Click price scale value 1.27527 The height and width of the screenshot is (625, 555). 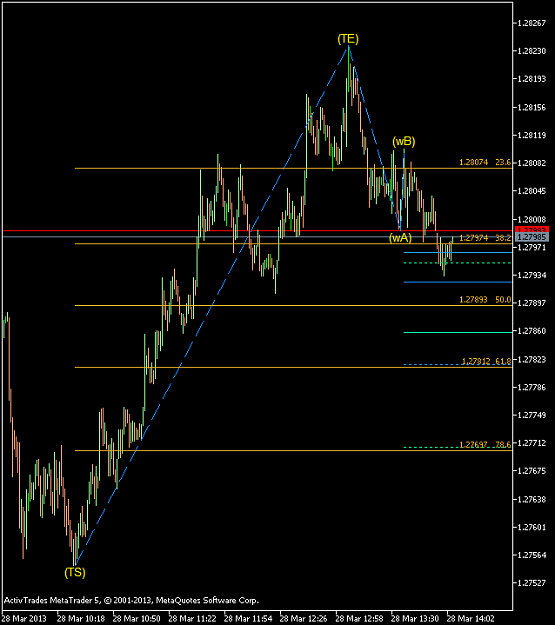[531, 583]
